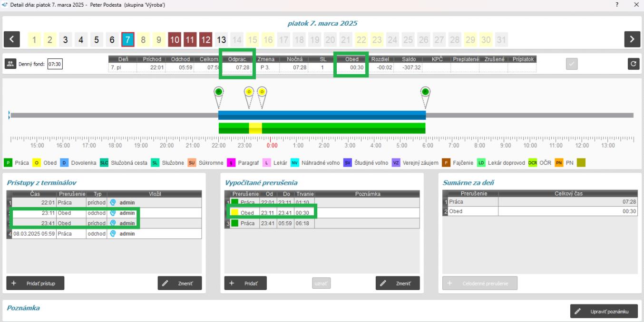Click 'Upraviť poznámku' button
This screenshot has width=644, height=322.
coord(604,312)
